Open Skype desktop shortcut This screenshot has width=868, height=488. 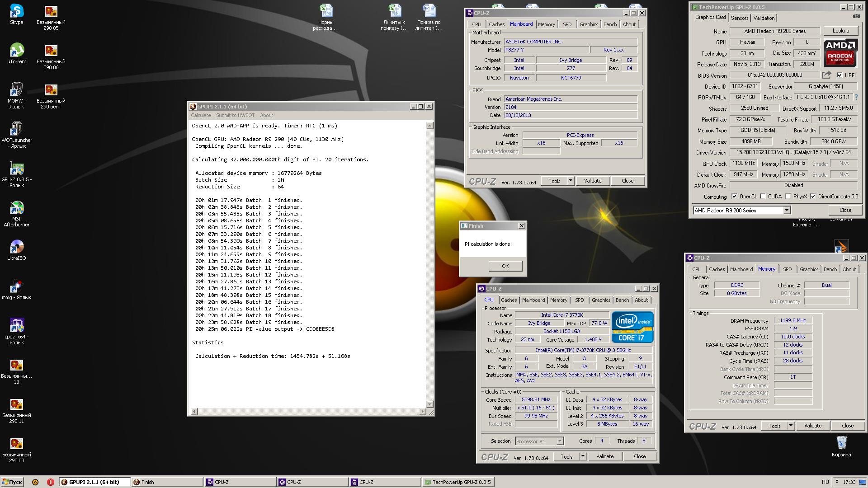[17, 14]
